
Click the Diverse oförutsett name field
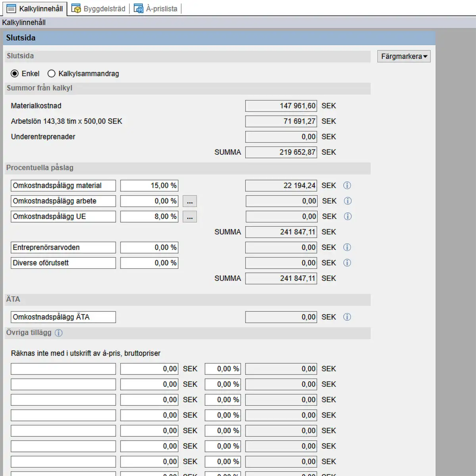click(x=63, y=263)
